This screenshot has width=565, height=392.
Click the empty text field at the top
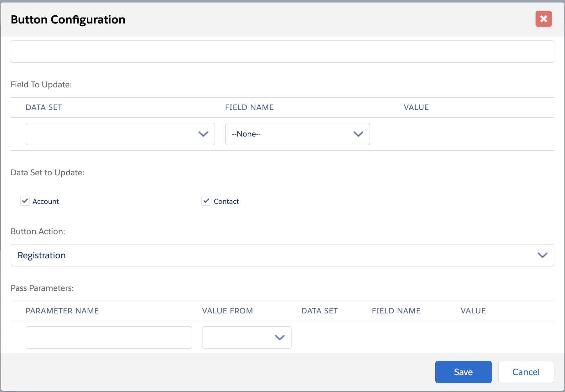(x=282, y=52)
